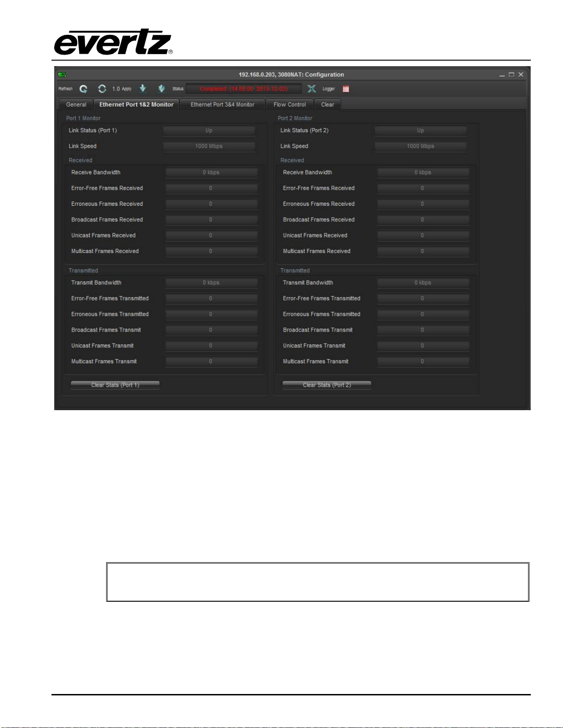Maximize the Configuration window
The width and height of the screenshot is (563, 728).
(511, 74)
